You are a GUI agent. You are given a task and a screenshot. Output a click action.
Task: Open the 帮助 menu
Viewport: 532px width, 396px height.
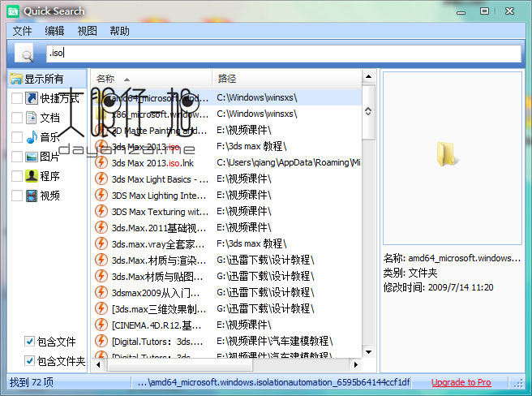point(119,31)
